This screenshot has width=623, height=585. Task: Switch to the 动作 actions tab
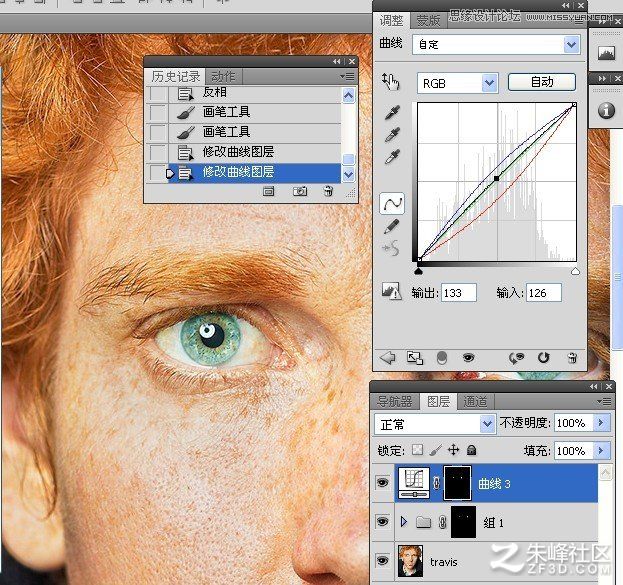point(223,76)
